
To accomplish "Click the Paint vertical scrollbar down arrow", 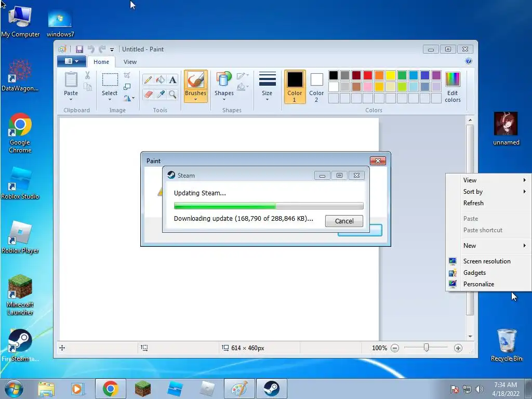I will (x=470, y=336).
